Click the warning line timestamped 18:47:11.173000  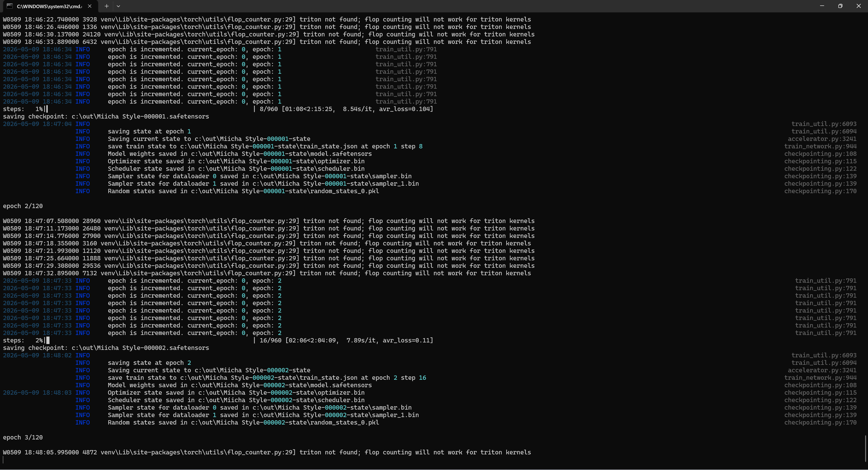point(269,229)
